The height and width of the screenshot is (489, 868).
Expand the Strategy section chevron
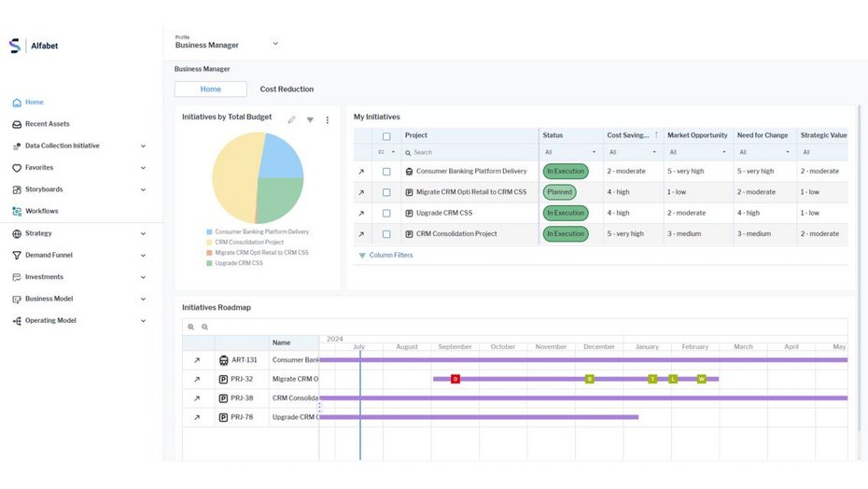point(143,233)
